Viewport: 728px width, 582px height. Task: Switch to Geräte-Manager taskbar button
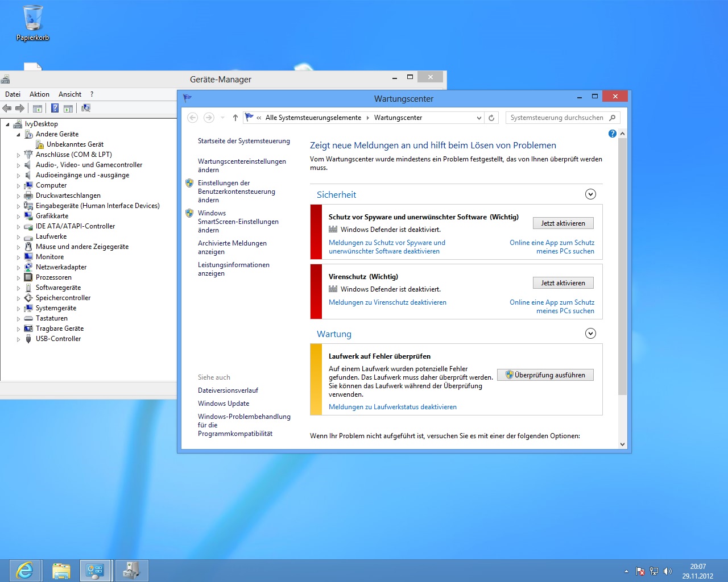tap(131, 570)
